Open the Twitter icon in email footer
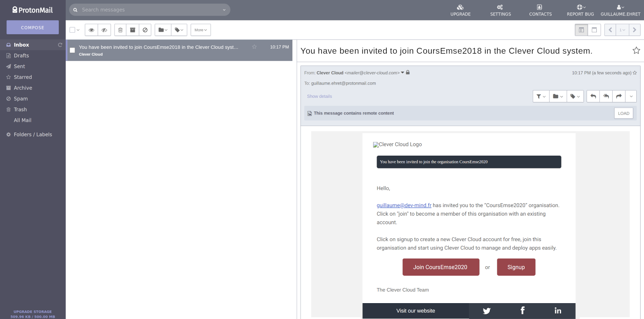The image size is (644, 319). [x=486, y=311]
